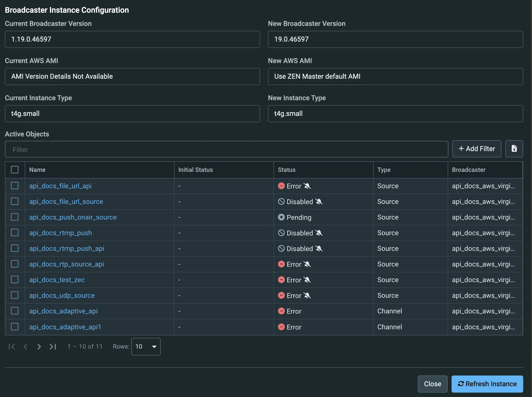Click the Current Broadcaster Version field
The width and height of the screenshot is (532, 397).
pos(132,39)
